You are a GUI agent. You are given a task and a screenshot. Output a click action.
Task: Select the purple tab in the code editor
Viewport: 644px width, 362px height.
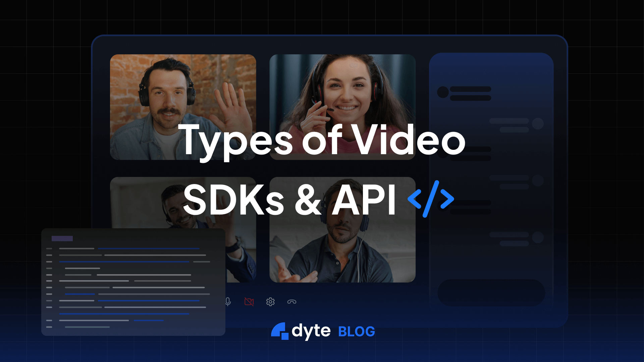(x=62, y=238)
